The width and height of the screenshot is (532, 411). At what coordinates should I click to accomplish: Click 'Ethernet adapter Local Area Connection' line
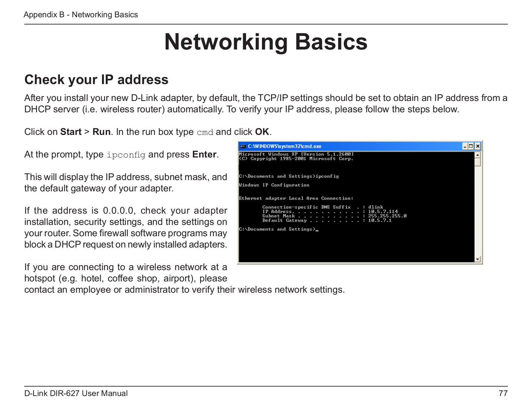(x=296, y=198)
